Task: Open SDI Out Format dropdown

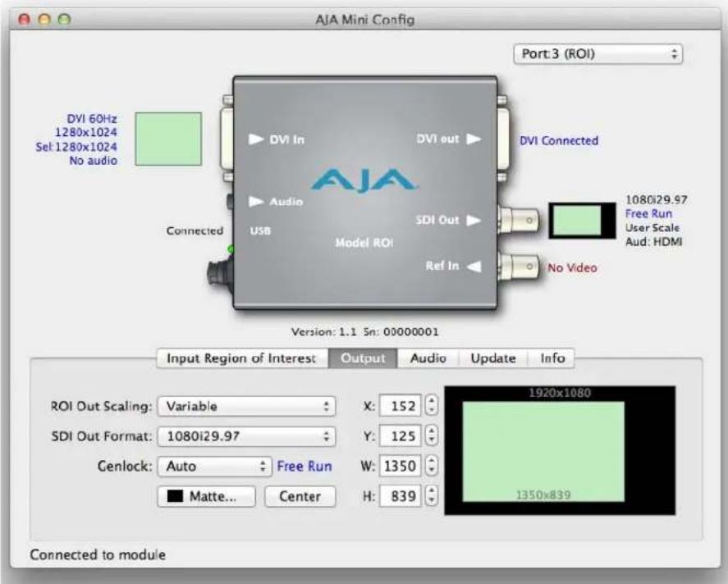Action: pyautogui.click(x=246, y=436)
